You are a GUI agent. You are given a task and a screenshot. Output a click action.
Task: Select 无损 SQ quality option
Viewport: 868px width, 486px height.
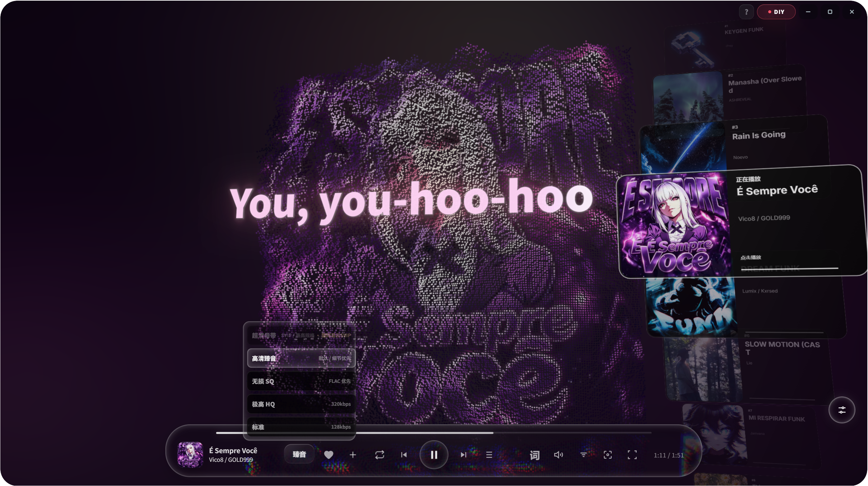click(x=301, y=381)
